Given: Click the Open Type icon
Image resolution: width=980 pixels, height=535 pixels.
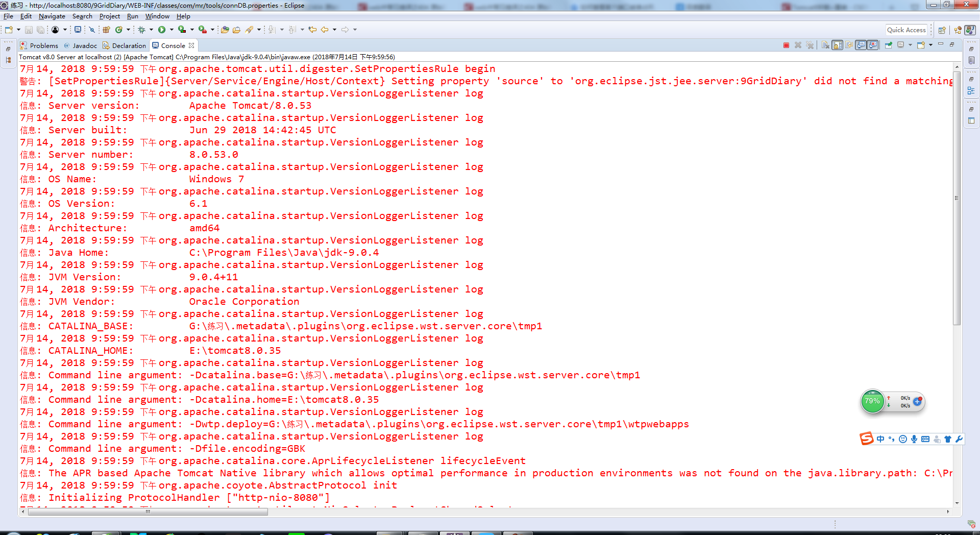Looking at the screenshot, I should tap(225, 30).
